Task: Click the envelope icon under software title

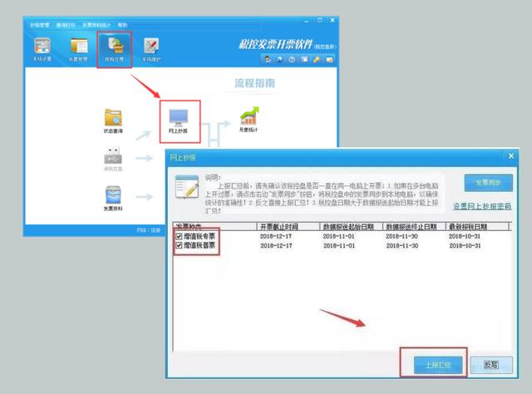Action: coord(329,59)
